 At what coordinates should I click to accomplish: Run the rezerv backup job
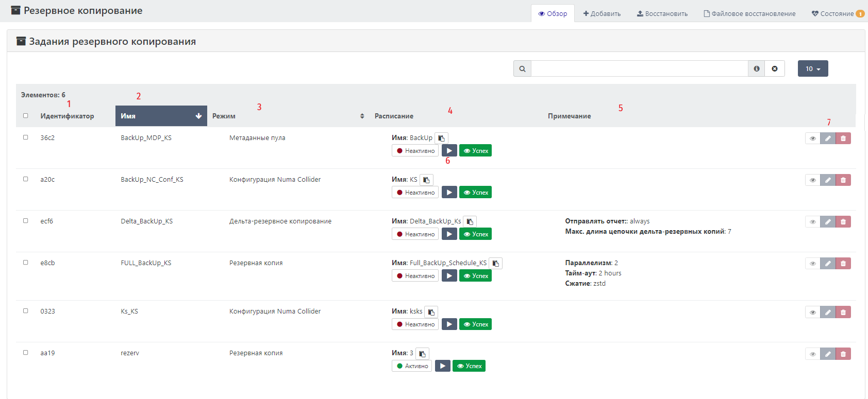[x=443, y=366]
